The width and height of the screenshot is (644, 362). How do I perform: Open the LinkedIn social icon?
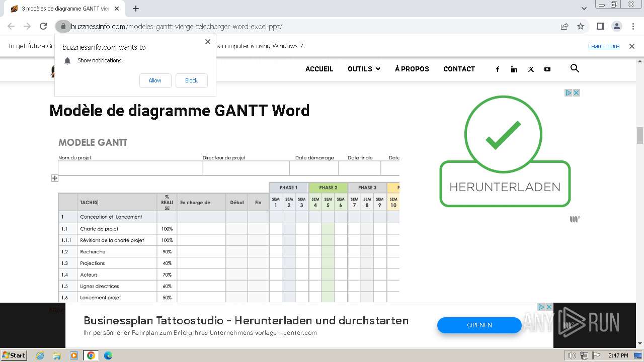(514, 69)
